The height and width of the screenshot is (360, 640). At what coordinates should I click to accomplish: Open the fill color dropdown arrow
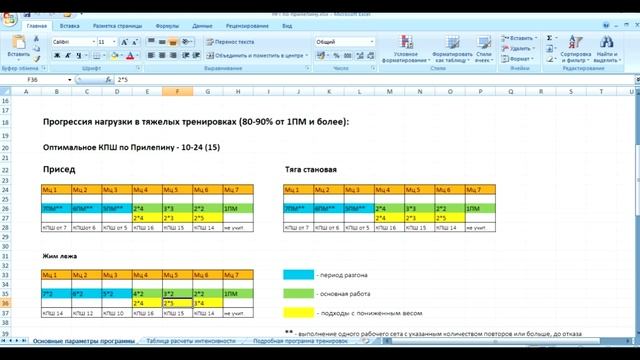pos(122,56)
